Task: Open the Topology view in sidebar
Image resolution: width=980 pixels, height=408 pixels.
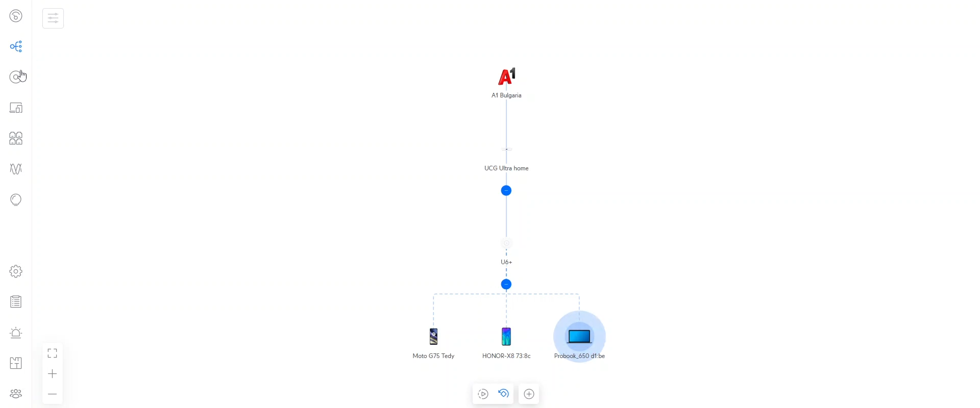Action: (16, 46)
